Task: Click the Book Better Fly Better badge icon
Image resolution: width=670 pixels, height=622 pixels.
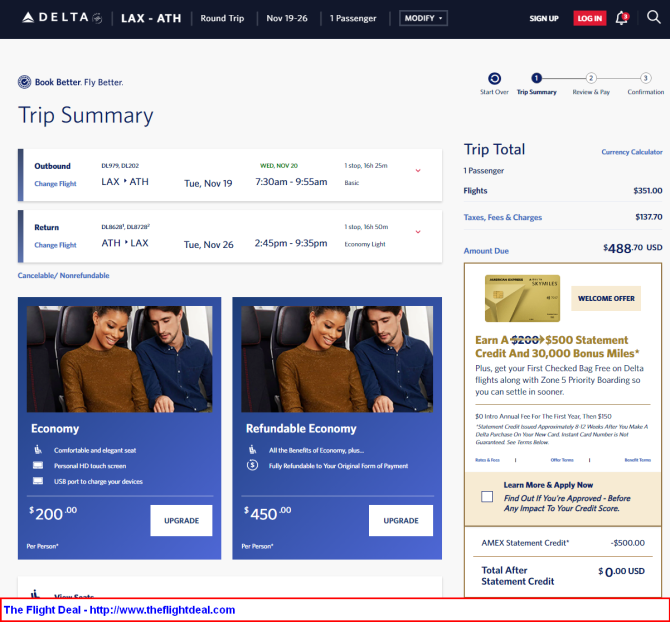Action: (24, 82)
